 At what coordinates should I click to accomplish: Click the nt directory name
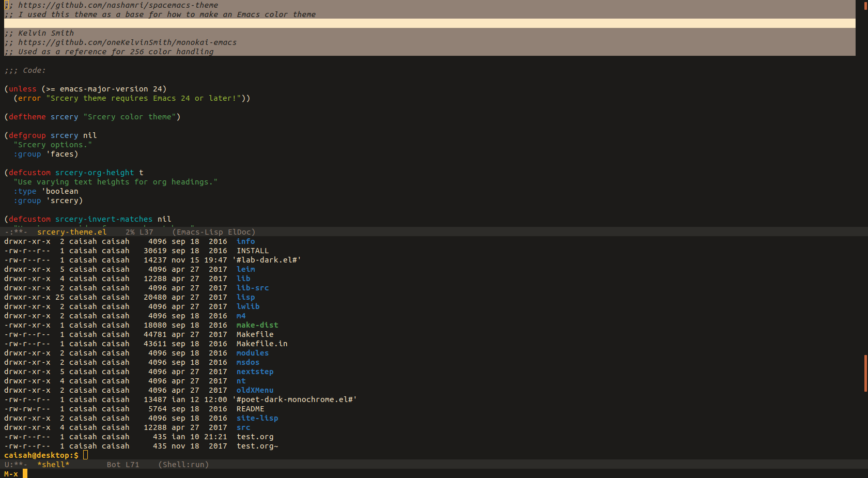coord(241,381)
